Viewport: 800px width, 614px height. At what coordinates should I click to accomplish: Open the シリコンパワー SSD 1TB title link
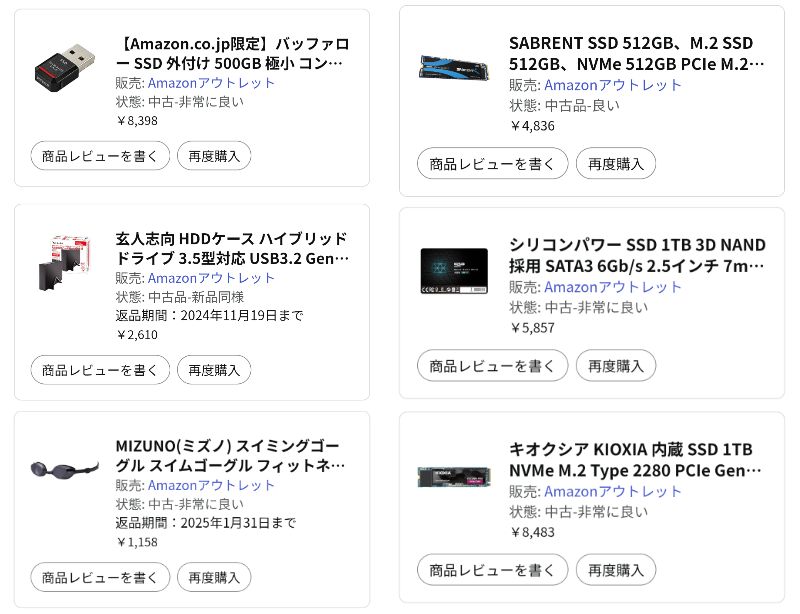[x=636, y=255]
